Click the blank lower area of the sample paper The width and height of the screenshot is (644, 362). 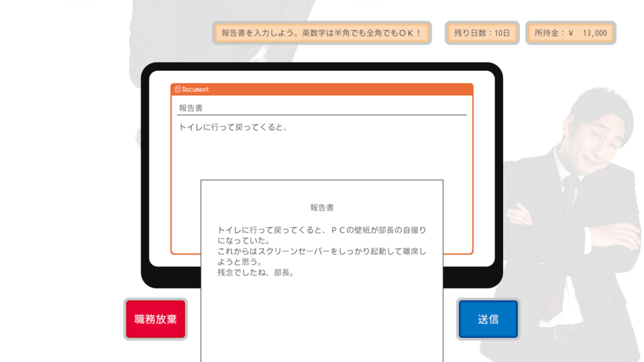click(x=322, y=322)
